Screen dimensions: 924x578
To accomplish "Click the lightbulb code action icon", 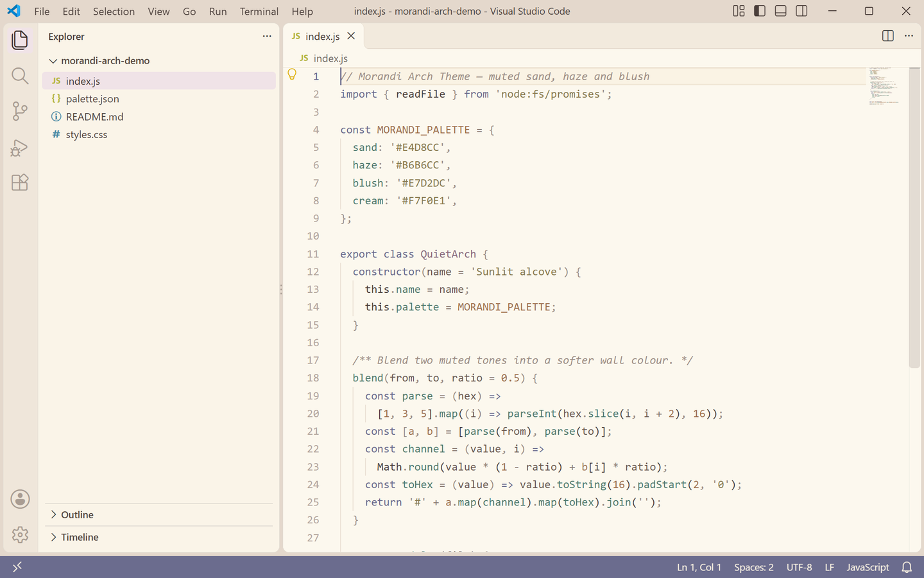I will (x=292, y=75).
